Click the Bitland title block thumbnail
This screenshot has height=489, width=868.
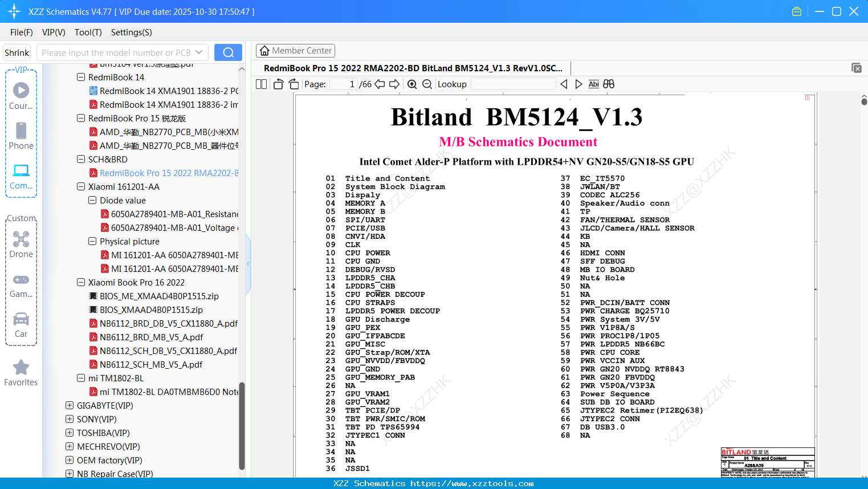[x=768, y=463]
